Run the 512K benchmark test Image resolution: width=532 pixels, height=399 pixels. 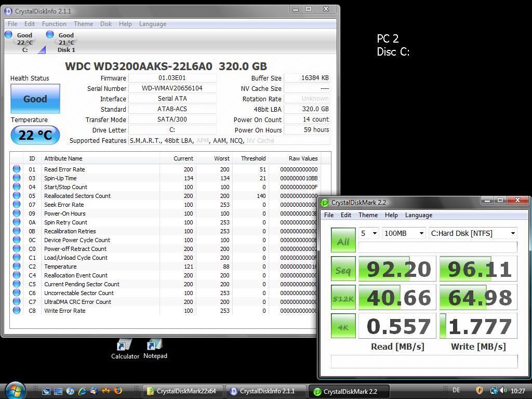[x=343, y=297]
